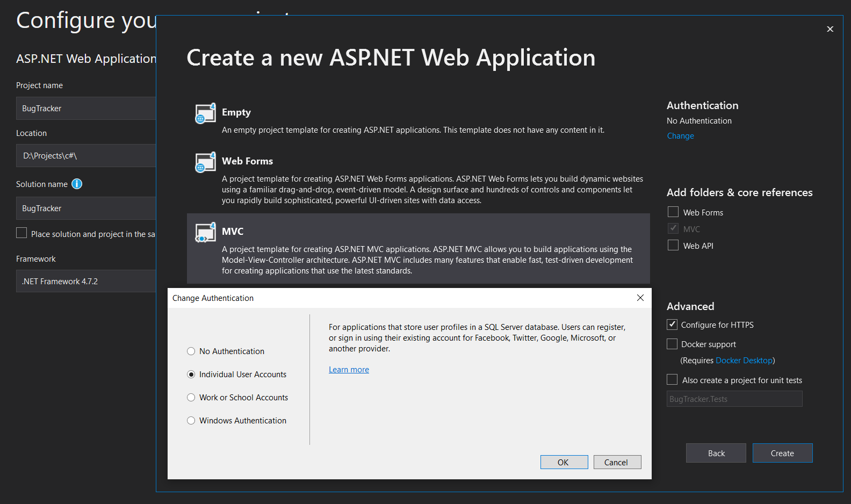Choose Work or School Accounts
Viewport: 851px width, 504px height.
coord(191,398)
